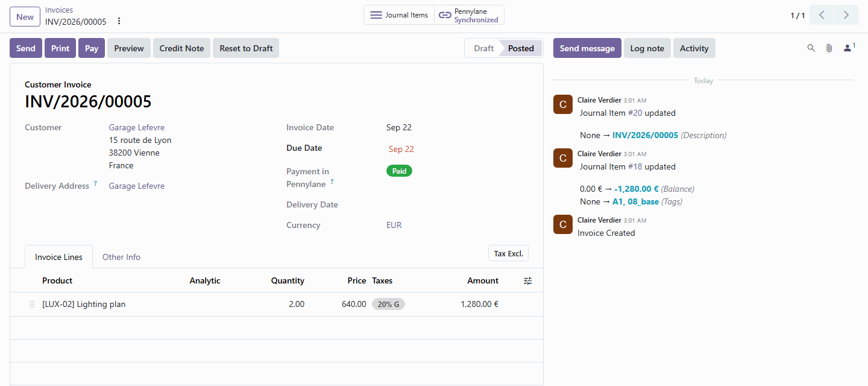Toggle Tax Excl. display button
This screenshot has height=386, width=868.
pyautogui.click(x=508, y=253)
